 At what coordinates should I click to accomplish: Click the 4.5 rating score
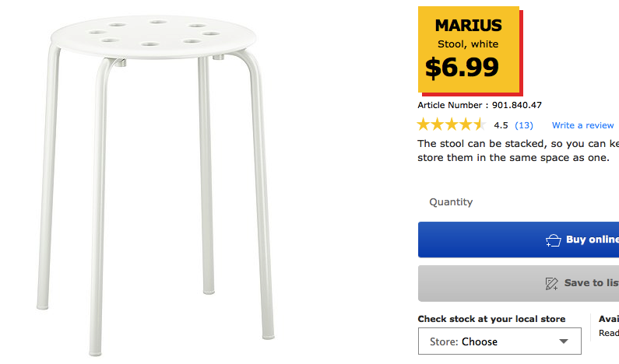coord(501,125)
